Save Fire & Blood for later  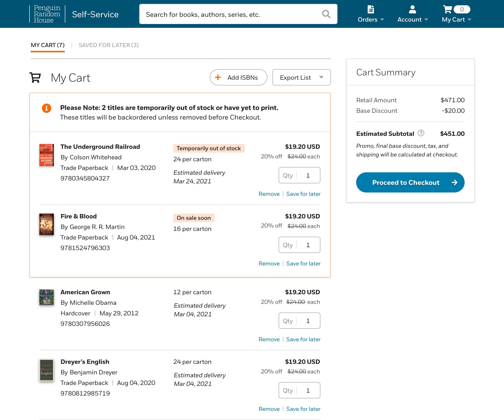(x=303, y=264)
